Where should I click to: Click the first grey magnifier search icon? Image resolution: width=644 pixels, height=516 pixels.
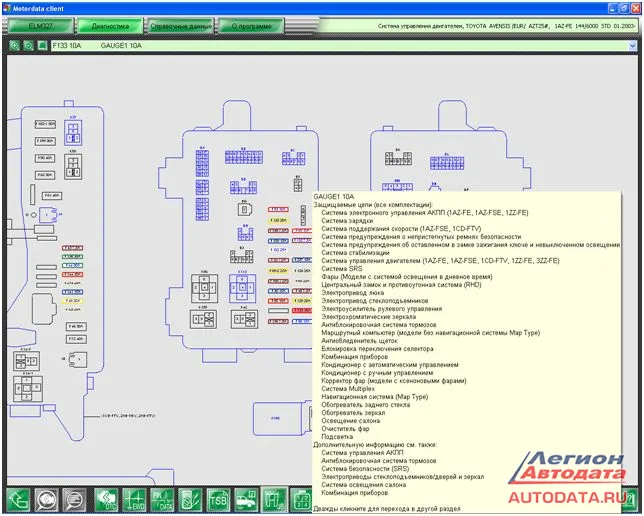click(46, 500)
